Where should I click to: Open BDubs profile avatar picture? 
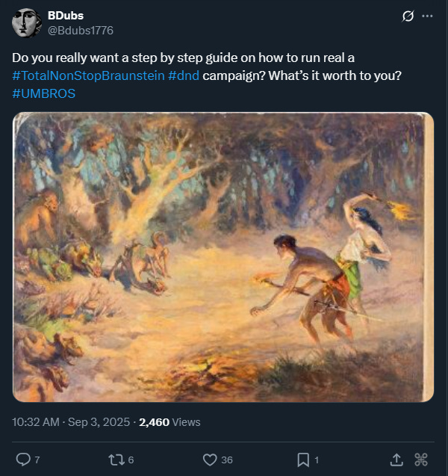[26, 22]
